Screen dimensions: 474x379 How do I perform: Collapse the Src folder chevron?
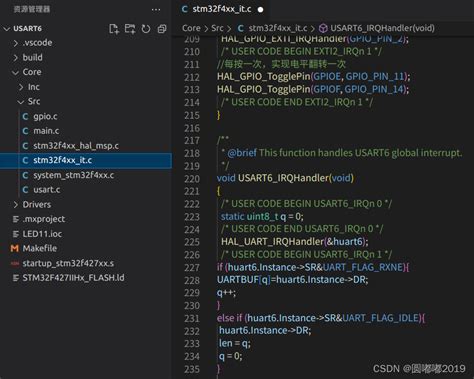pyautogui.click(x=21, y=102)
